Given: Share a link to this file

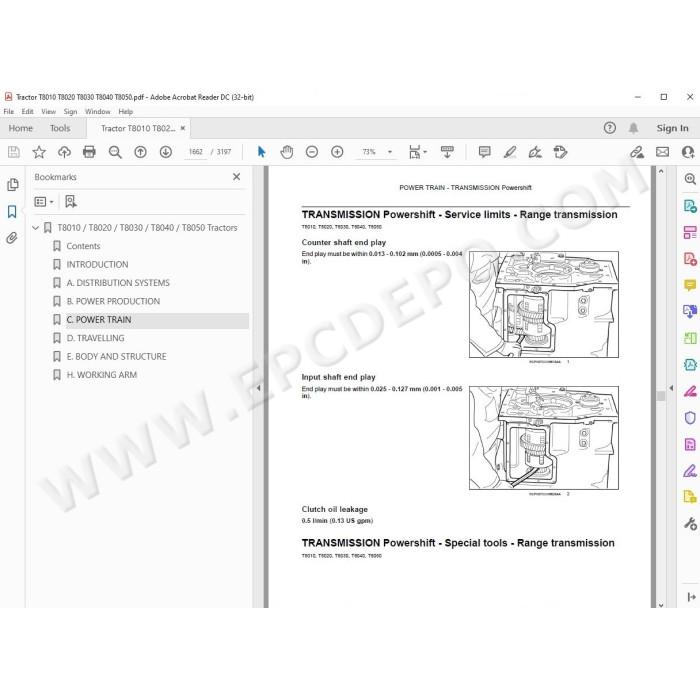Looking at the screenshot, I should pyautogui.click(x=637, y=152).
